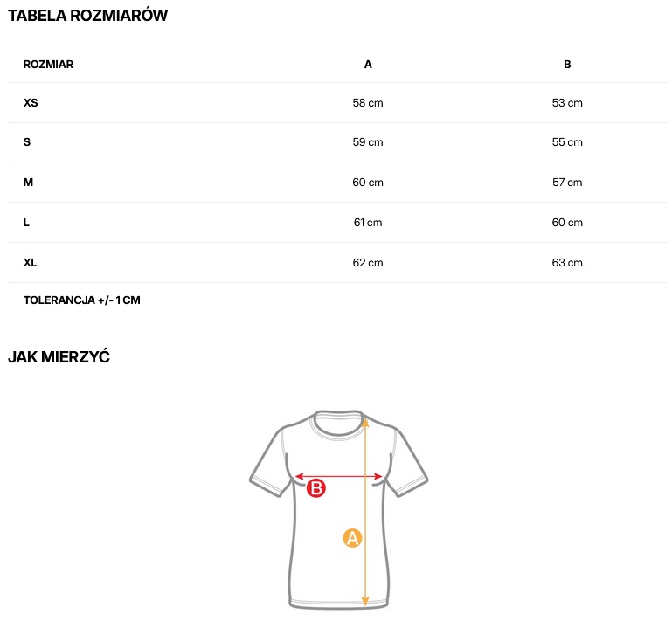Click the red B marker on the shirt
This screenshot has width=672, height=628.
(316, 488)
